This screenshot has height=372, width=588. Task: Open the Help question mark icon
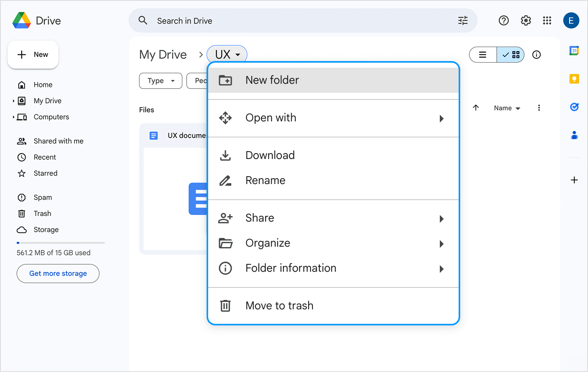point(504,20)
